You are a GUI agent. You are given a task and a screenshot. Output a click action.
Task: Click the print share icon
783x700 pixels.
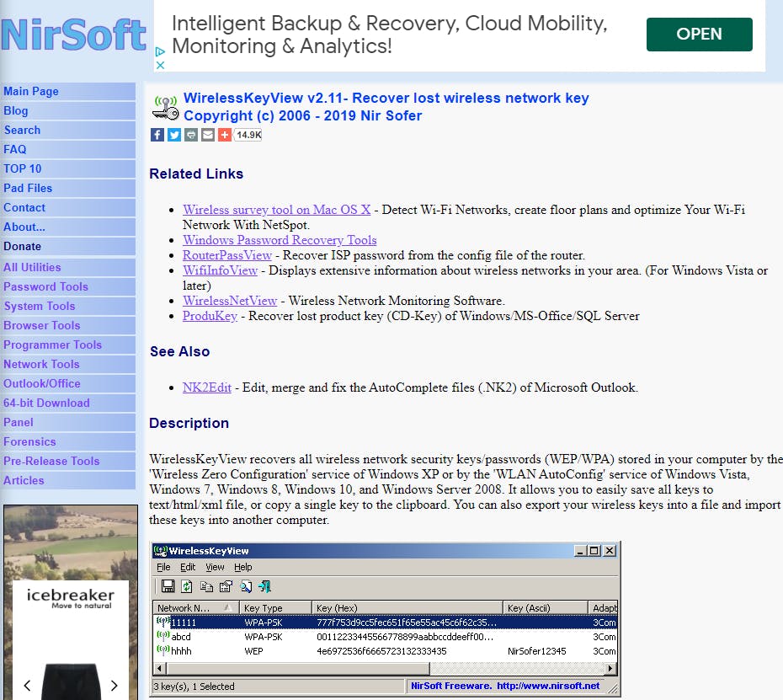[191, 135]
